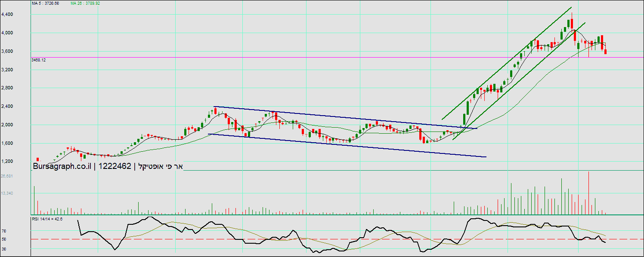Viewport: 644px width, 257px height.
Task: Click the security number 1222462
Action: click(115, 167)
